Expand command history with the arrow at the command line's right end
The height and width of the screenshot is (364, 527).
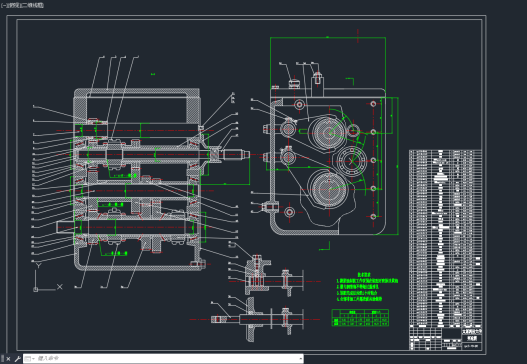click(300, 359)
